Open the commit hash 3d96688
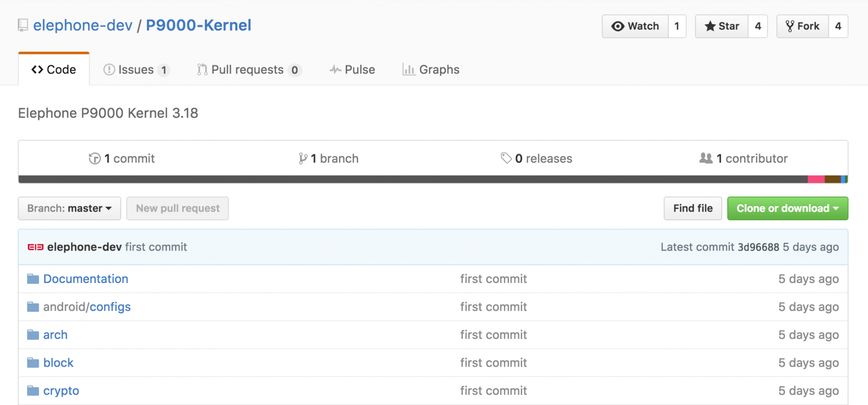Viewport: 868px width, 405px height. (758, 247)
